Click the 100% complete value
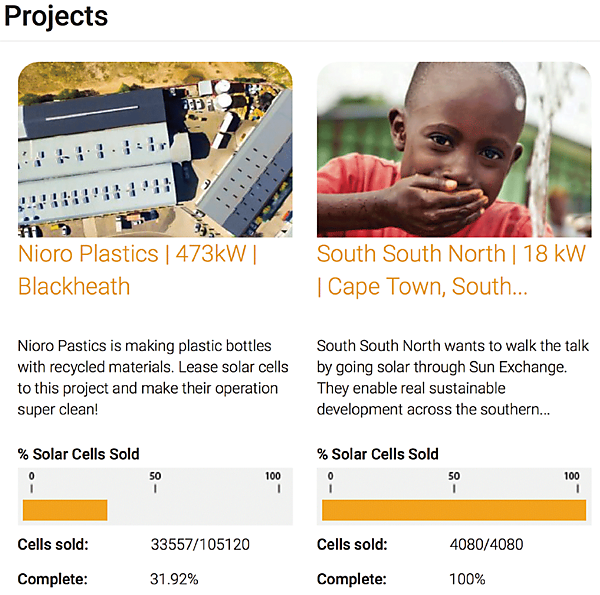The width and height of the screenshot is (600, 595). (467, 579)
